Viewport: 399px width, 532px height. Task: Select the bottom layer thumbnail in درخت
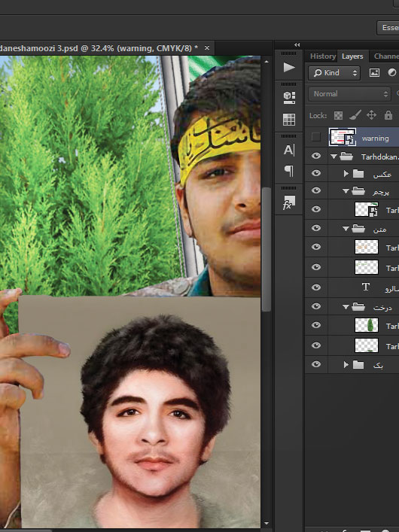pos(367,345)
